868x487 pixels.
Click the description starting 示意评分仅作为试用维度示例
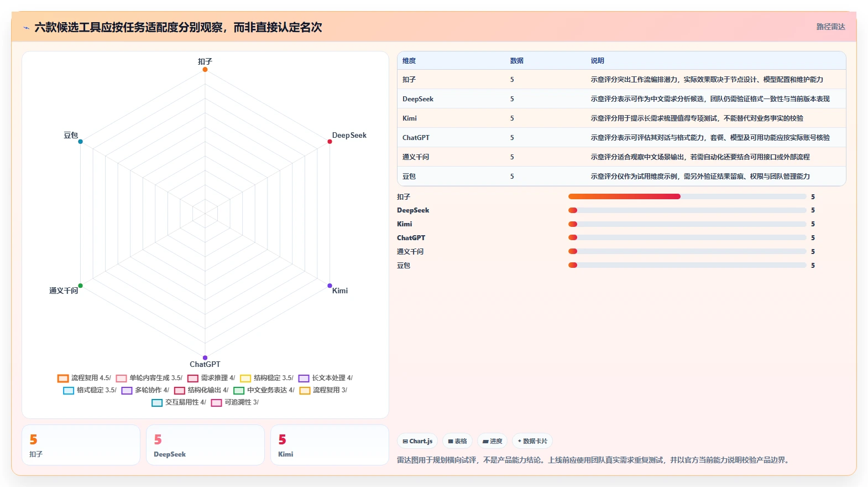click(700, 177)
